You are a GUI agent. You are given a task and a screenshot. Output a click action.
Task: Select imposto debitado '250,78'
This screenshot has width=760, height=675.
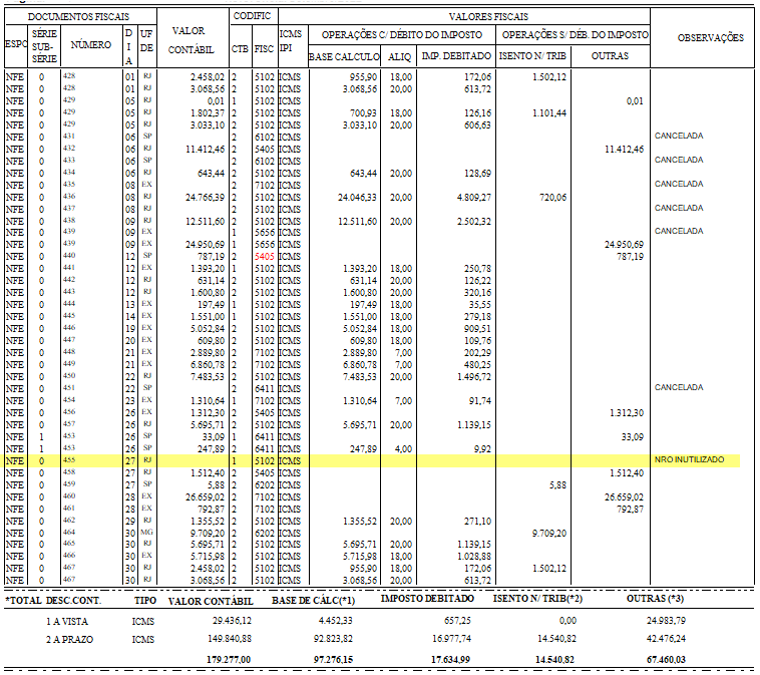click(x=477, y=268)
